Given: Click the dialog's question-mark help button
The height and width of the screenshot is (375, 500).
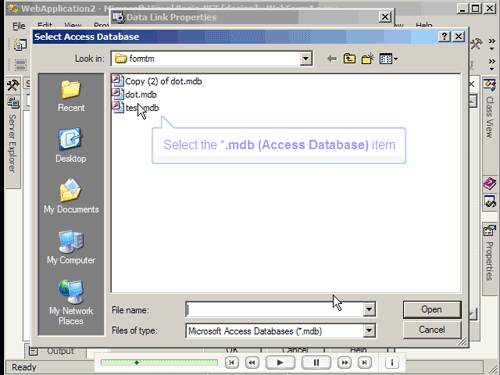Looking at the screenshot, I should pyautogui.click(x=444, y=36).
